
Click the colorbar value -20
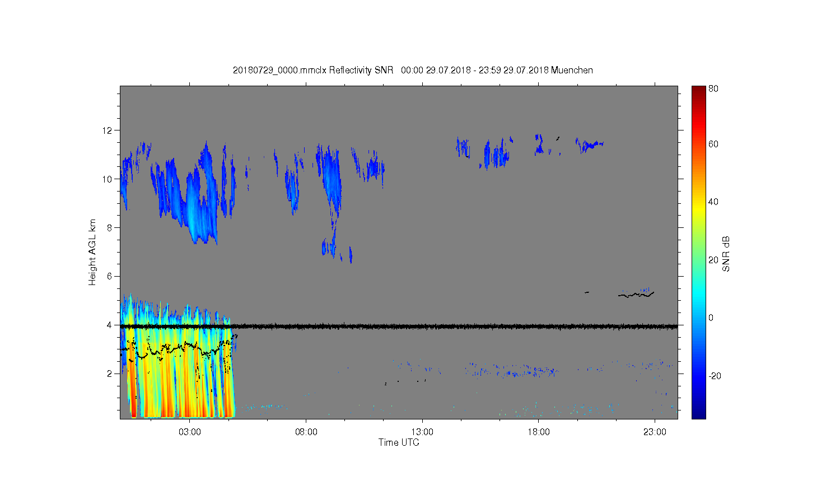[715, 376]
